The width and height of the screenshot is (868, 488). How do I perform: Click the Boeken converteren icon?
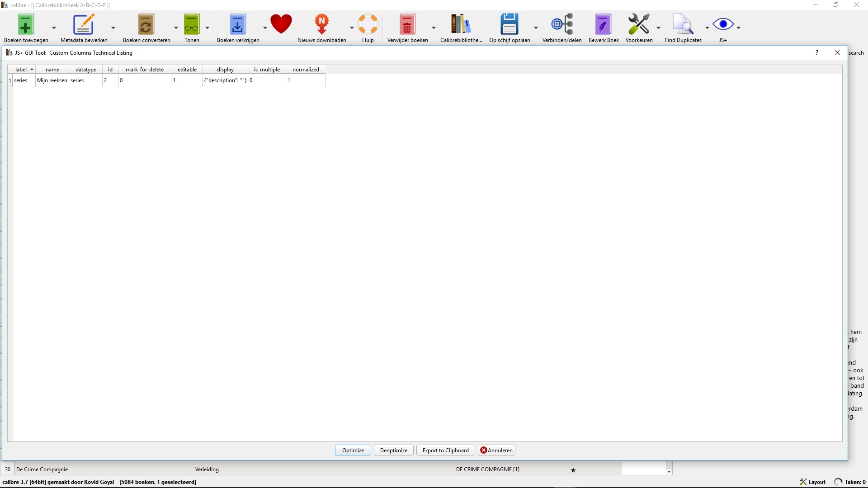146,25
